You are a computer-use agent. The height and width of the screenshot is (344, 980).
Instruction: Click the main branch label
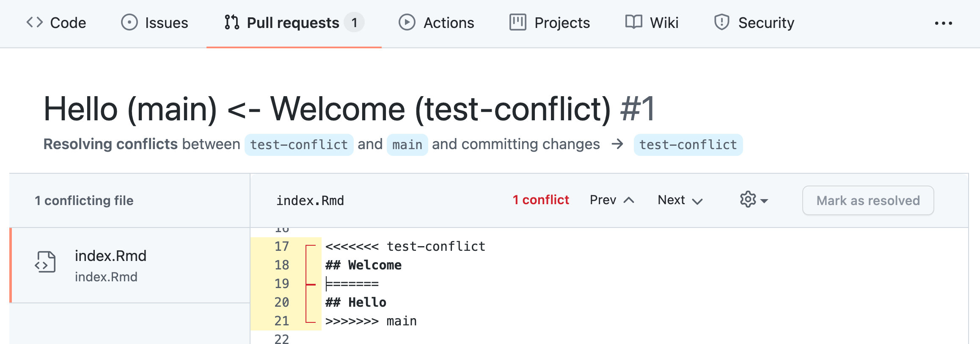407,145
